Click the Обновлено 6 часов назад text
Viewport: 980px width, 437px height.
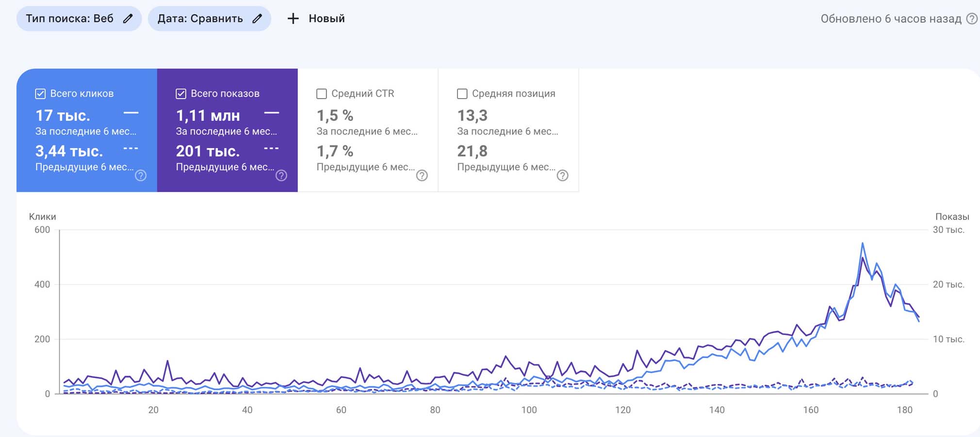[x=891, y=19]
